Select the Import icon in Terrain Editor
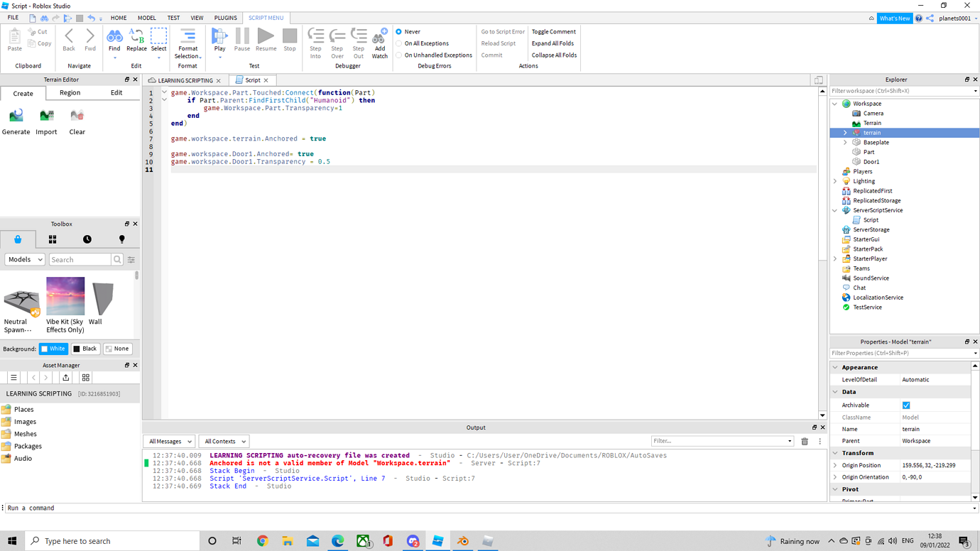The width and height of the screenshot is (980, 551). coord(46,114)
